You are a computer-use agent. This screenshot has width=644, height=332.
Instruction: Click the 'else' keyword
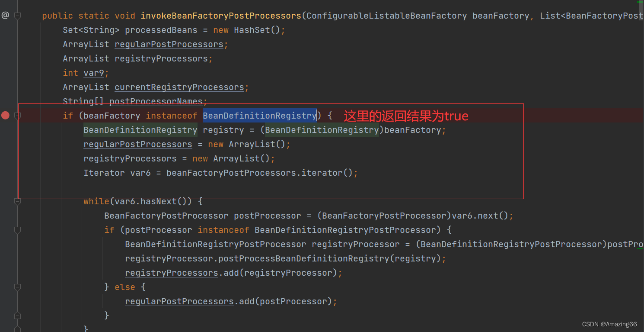tap(125, 287)
